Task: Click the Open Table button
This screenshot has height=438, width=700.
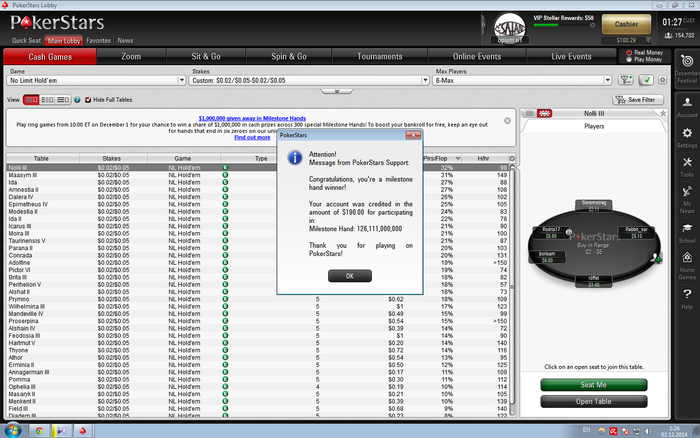Action: [593, 401]
